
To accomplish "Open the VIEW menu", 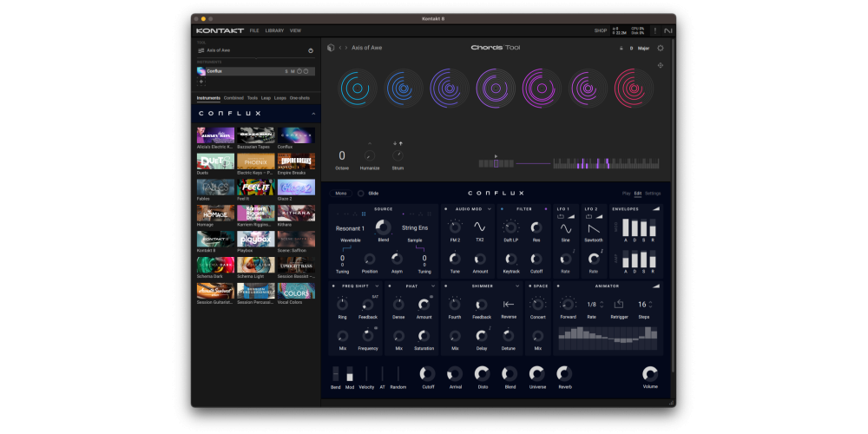I will (296, 31).
